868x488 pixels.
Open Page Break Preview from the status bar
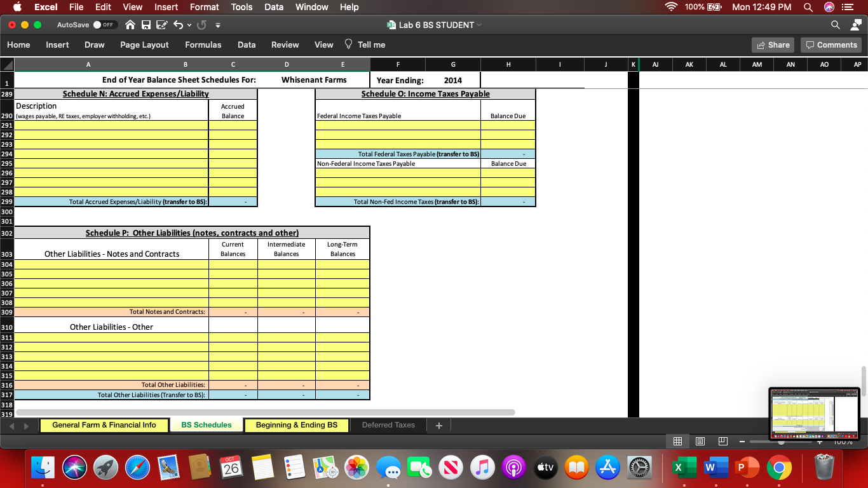(722, 441)
